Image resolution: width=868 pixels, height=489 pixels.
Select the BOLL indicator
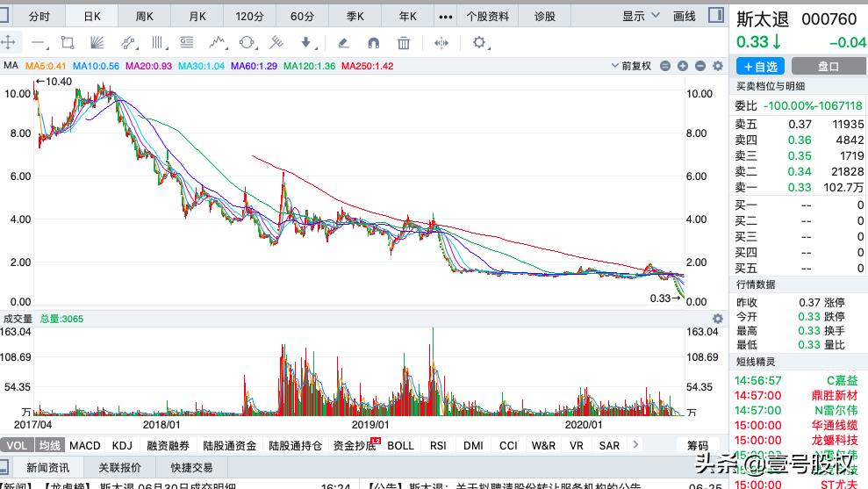pos(401,445)
